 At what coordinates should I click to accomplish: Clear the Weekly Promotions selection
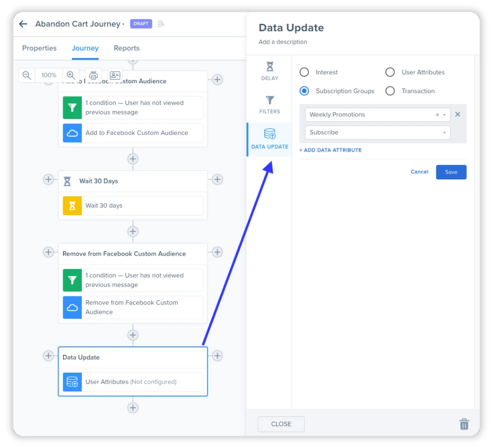coord(437,114)
